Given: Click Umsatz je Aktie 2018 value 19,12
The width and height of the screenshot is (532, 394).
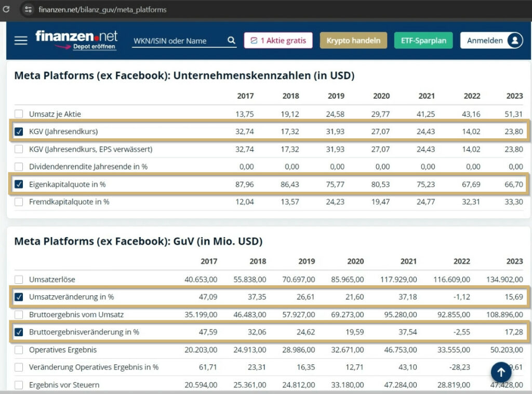Looking at the screenshot, I should (x=290, y=114).
